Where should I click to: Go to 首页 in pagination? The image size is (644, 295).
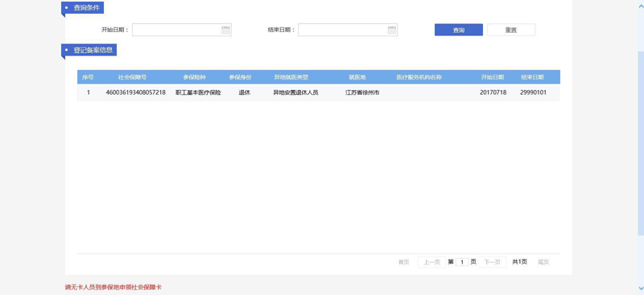(403, 262)
